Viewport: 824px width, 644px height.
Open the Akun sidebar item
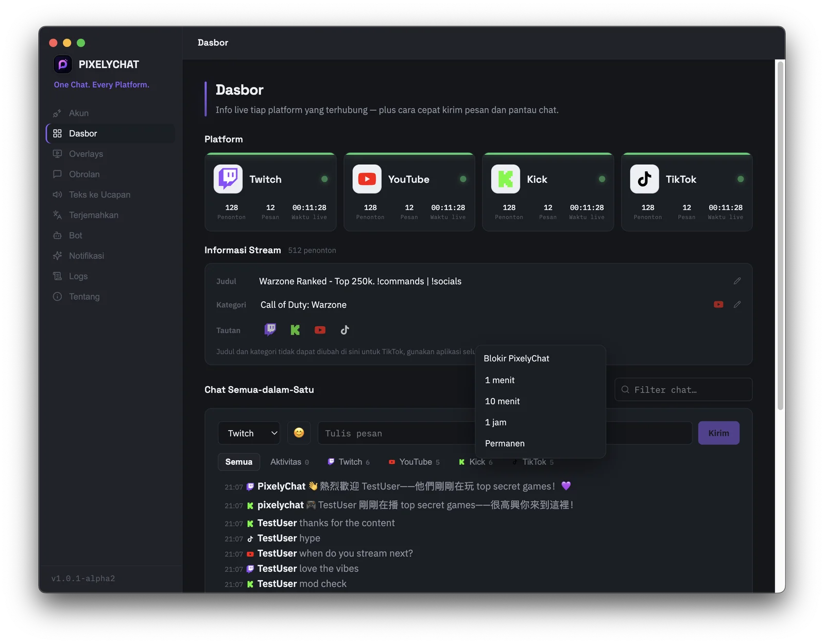(110, 113)
